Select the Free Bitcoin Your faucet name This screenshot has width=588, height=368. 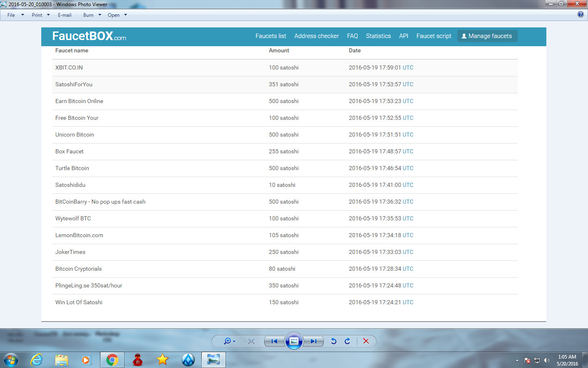(x=77, y=118)
